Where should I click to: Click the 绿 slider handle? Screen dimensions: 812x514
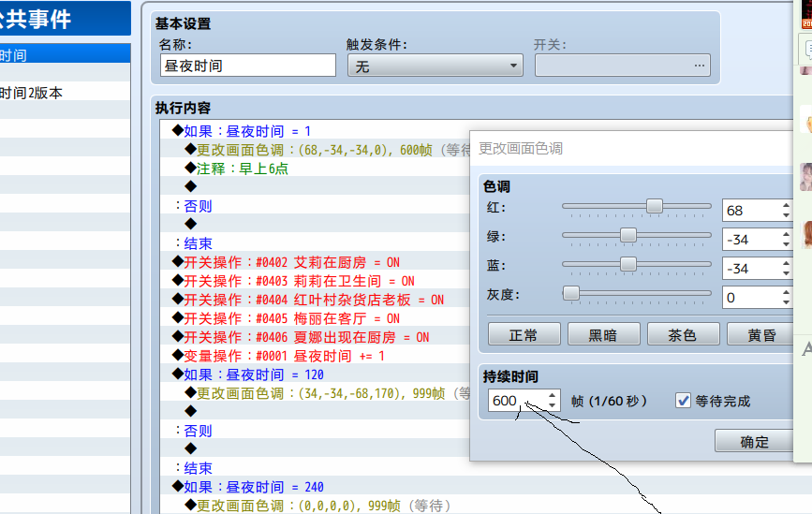(x=628, y=235)
